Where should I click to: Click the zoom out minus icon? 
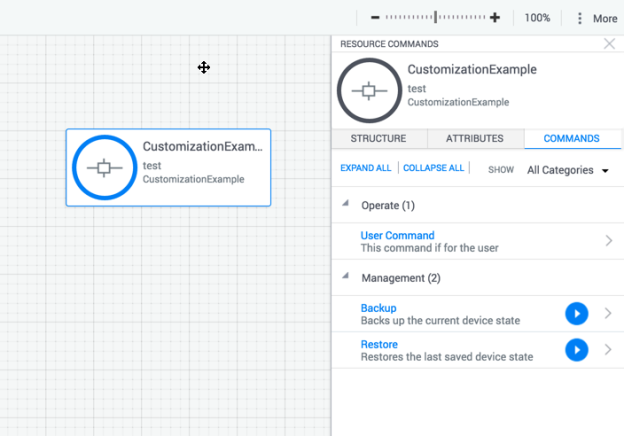(x=375, y=18)
